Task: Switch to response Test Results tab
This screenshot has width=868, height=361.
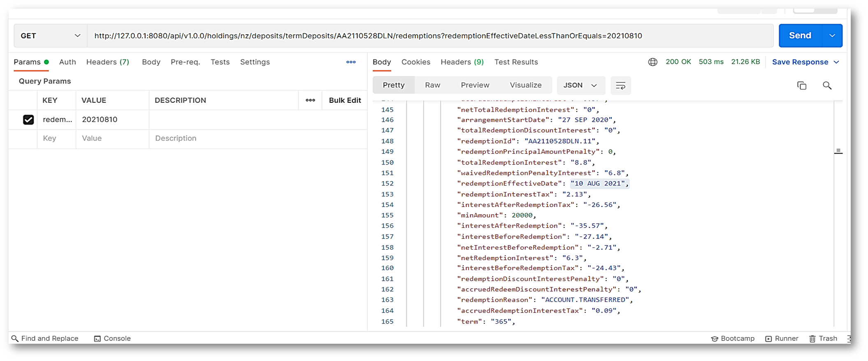Action: [516, 62]
